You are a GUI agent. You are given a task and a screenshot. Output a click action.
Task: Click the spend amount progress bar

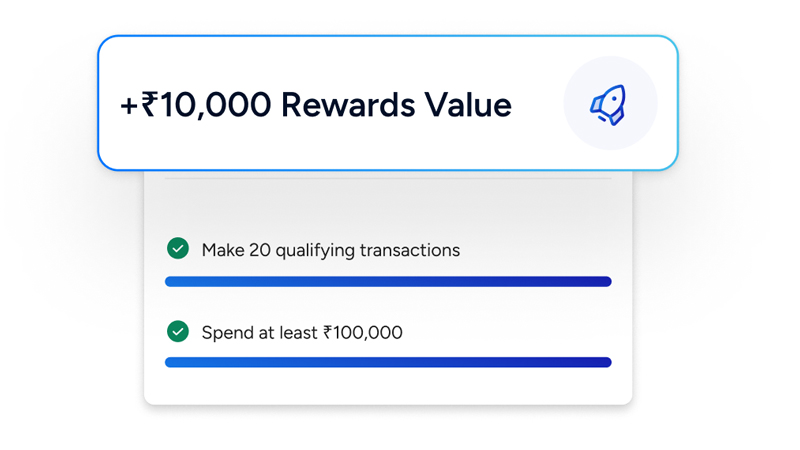[388, 362]
